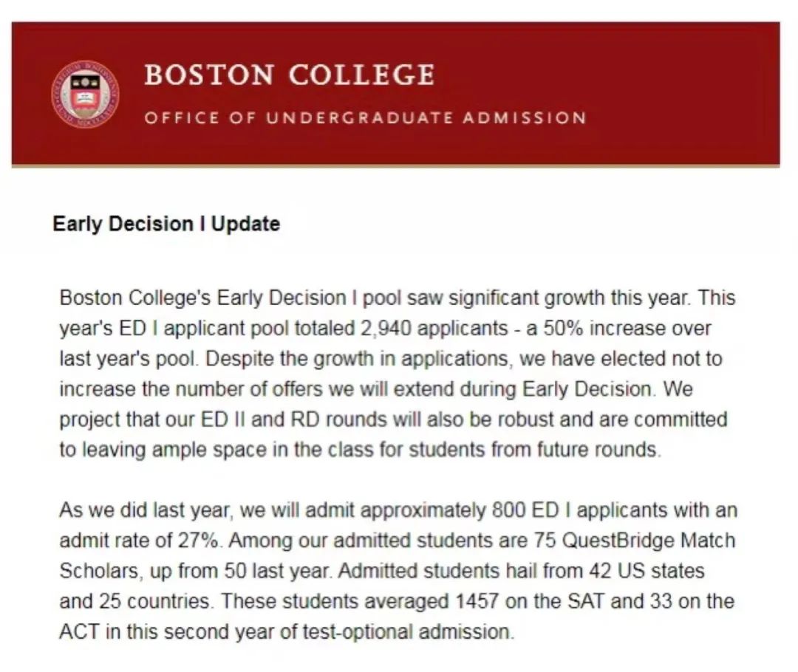Click the Early Decision I Update heading
Screen dimensions: 798x672
coord(166,223)
